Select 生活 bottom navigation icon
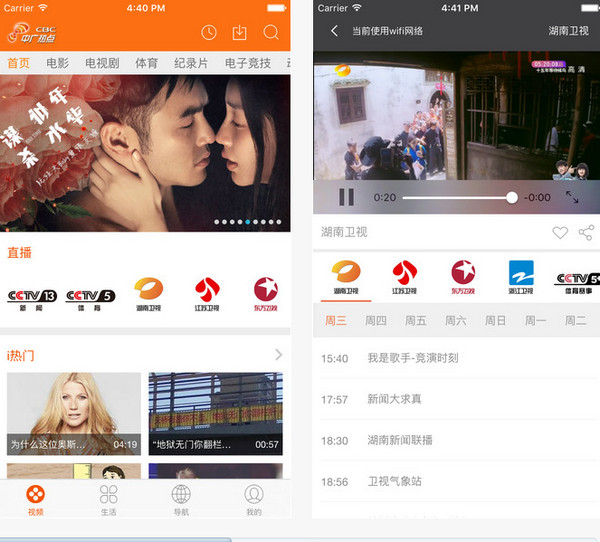Viewport: 600px width, 542px height. coord(108,500)
